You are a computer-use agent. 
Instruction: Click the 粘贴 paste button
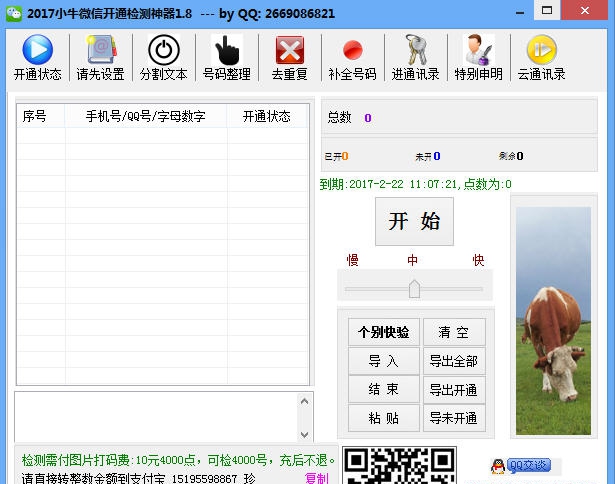[x=384, y=418]
